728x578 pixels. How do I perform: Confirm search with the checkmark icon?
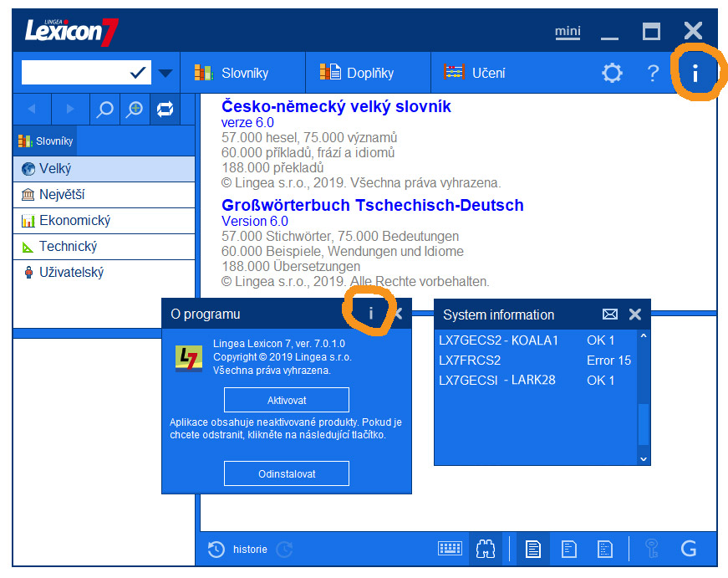click(138, 73)
